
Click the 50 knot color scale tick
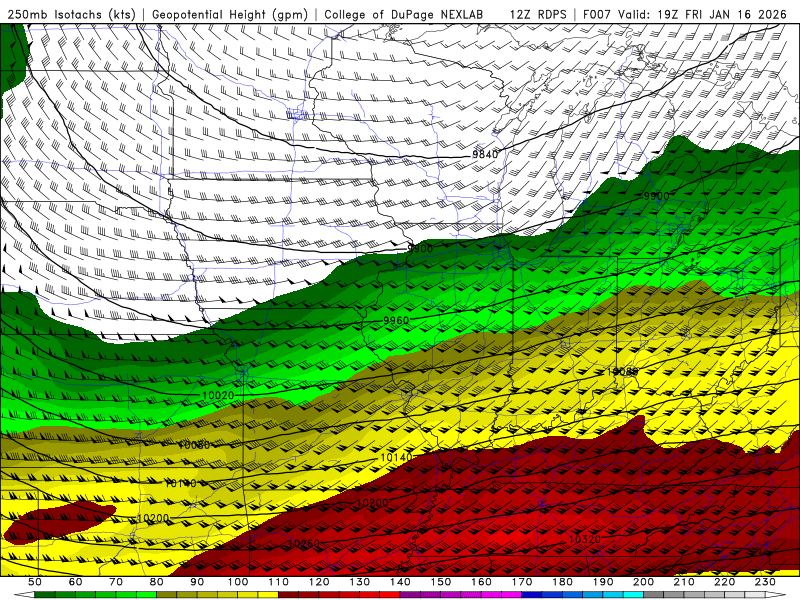(34, 582)
